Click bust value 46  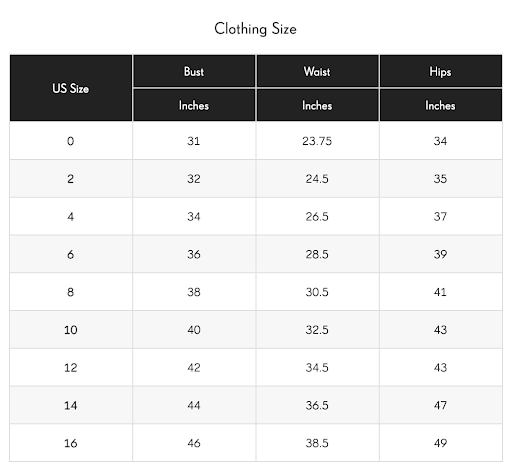(194, 443)
